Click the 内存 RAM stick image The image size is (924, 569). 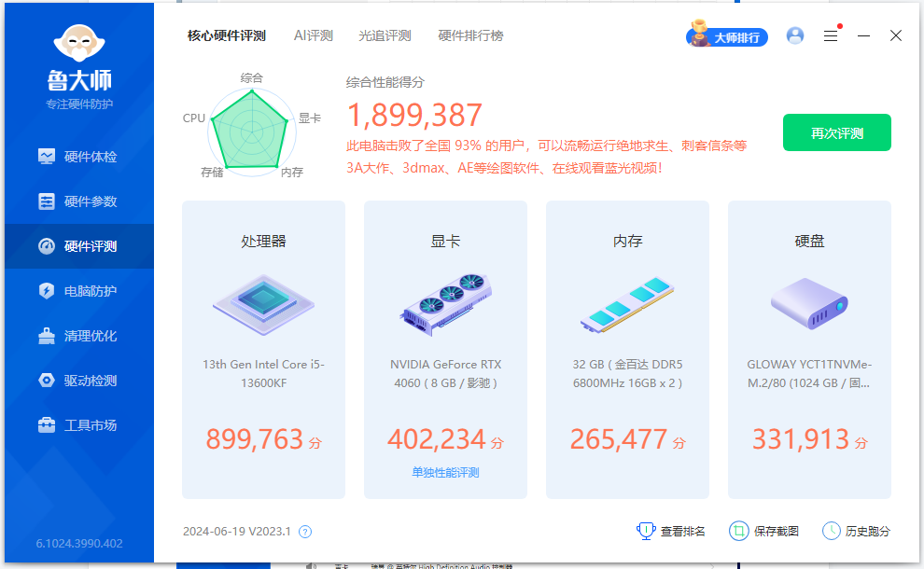click(x=627, y=305)
